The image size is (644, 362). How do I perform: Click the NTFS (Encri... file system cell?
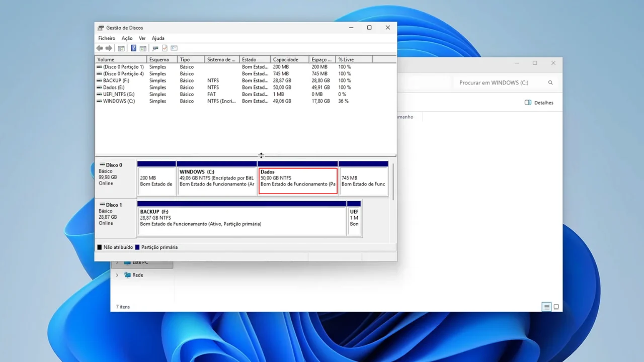221,101
